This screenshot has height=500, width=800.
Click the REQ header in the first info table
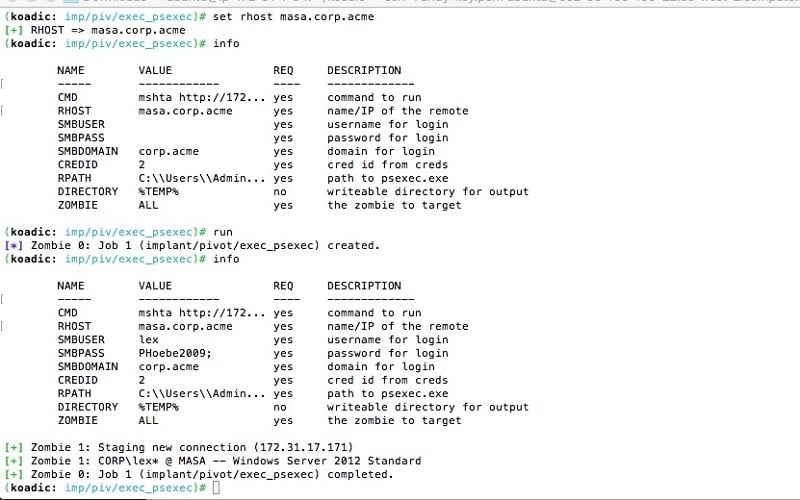click(283, 70)
